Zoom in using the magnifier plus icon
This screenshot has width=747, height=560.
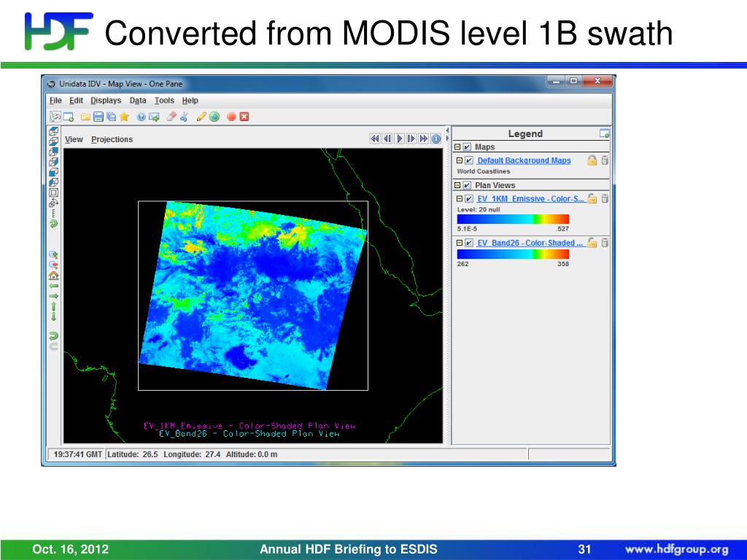53,254
